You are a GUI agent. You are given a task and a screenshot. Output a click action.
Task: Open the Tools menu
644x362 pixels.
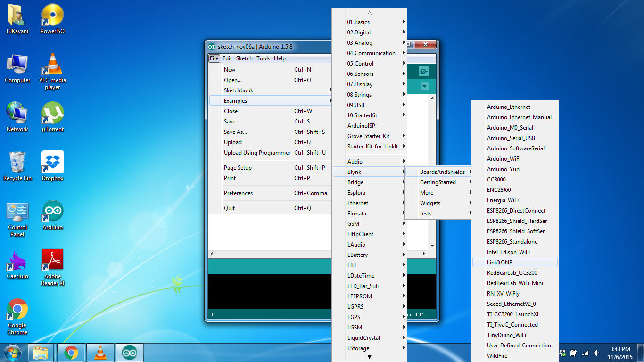coord(264,58)
